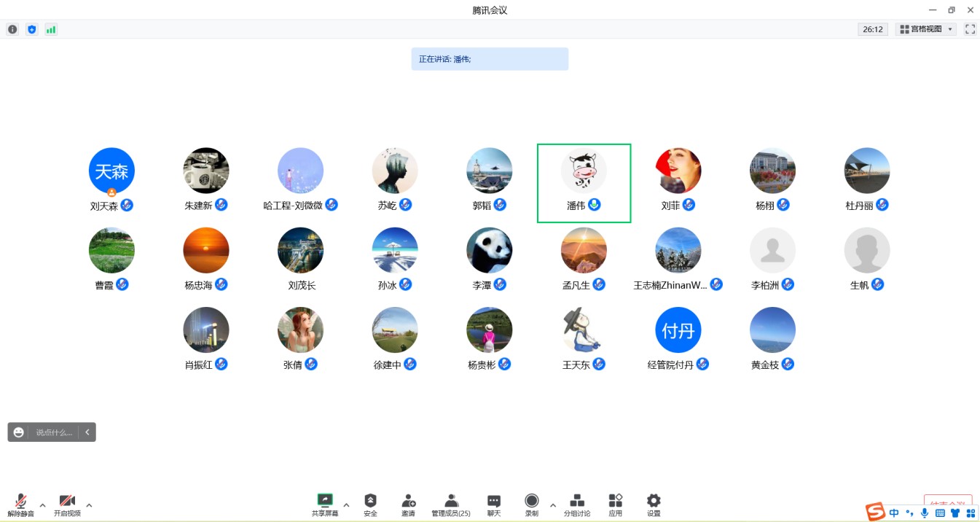Open 设置 settings
The height and width of the screenshot is (522, 980).
pyautogui.click(x=654, y=504)
